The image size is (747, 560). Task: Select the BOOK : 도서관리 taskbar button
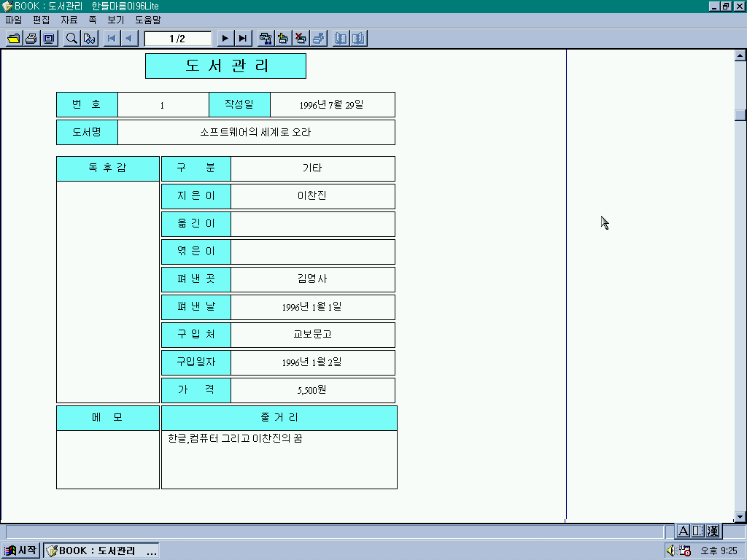pos(101,551)
